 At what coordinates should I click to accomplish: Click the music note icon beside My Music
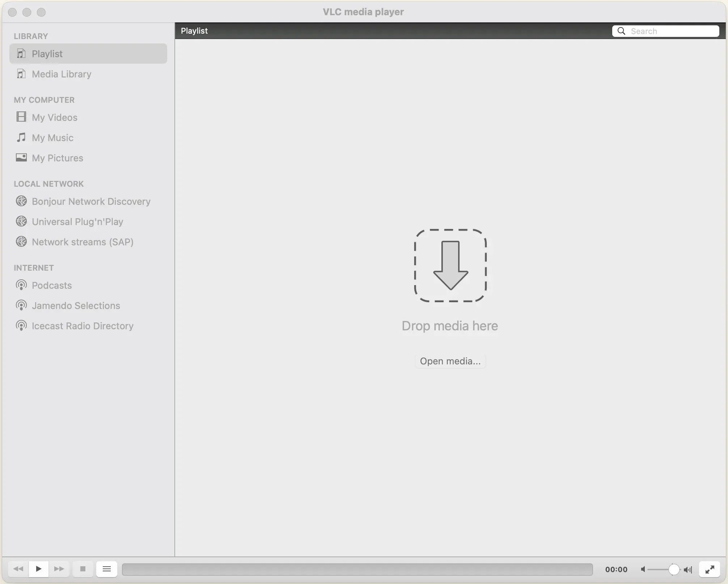[x=21, y=137]
